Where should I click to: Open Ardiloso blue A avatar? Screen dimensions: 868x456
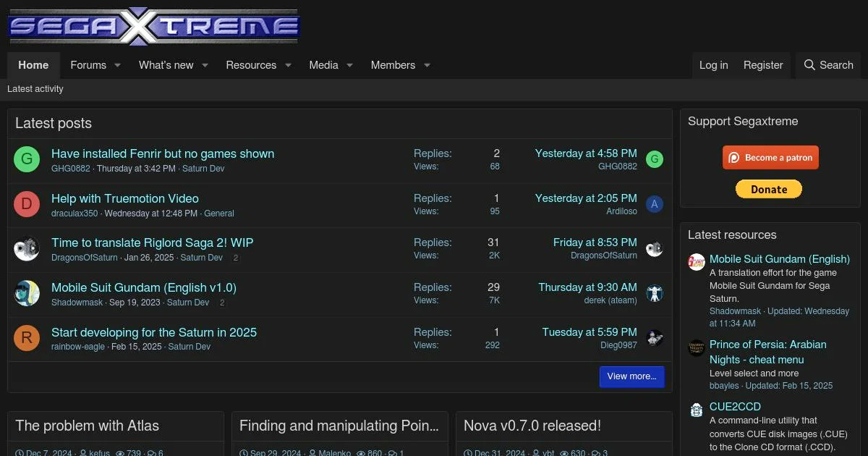(x=655, y=204)
